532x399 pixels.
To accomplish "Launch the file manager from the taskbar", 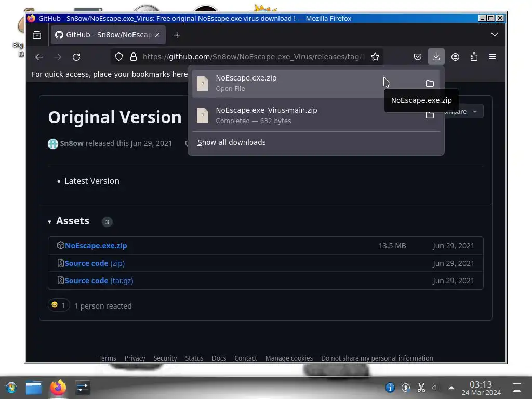I will tap(34, 388).
